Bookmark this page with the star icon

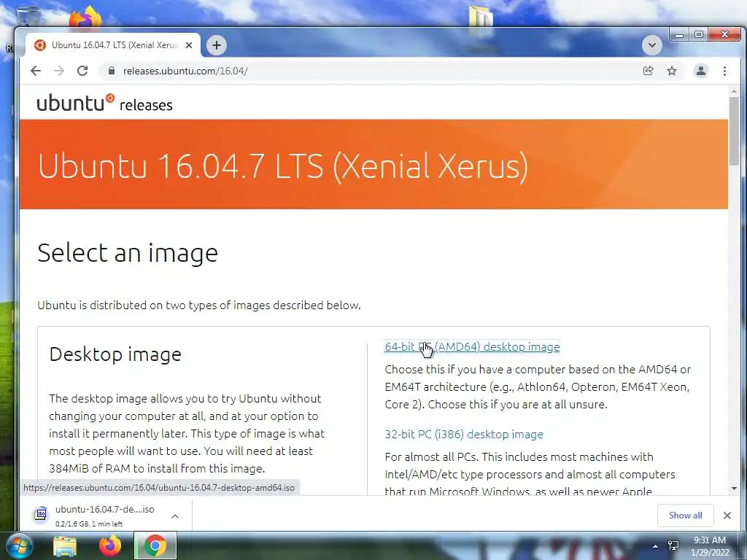[x=672, y=71]
